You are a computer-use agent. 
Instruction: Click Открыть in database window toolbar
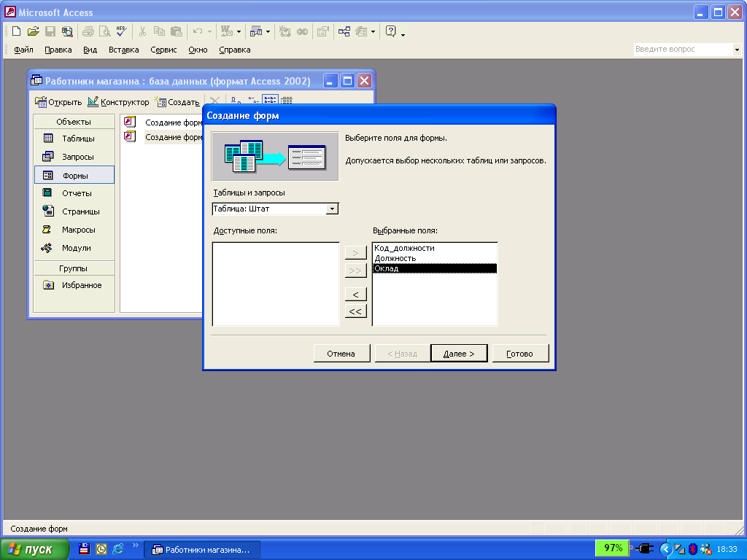[x=58, y=102]
